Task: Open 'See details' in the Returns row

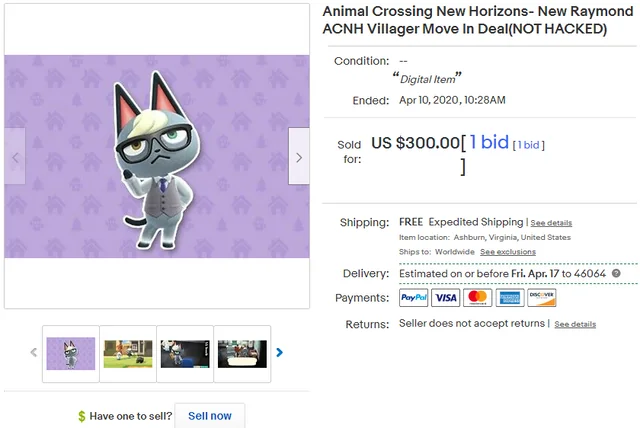Action: 575,325
